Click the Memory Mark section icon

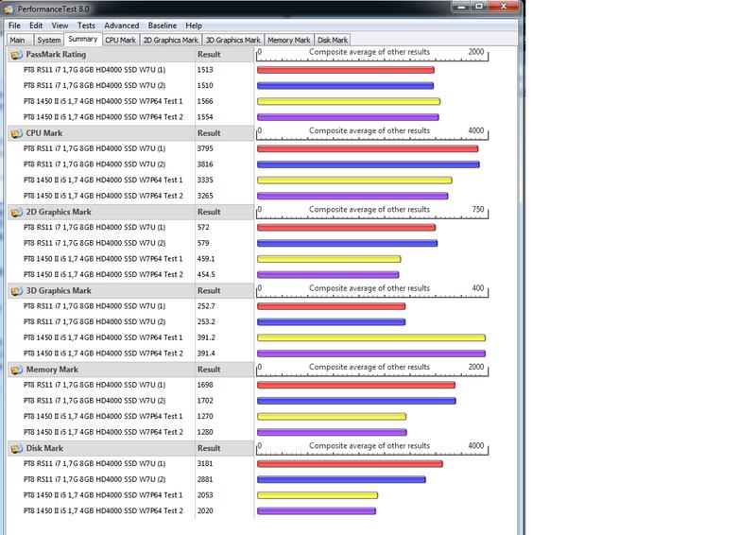click(17, 370)
